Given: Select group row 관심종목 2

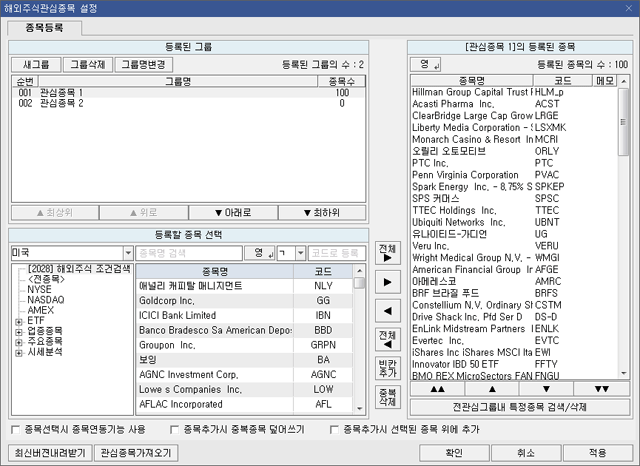Looking at the screenshot, I should (x=188, y=103).
